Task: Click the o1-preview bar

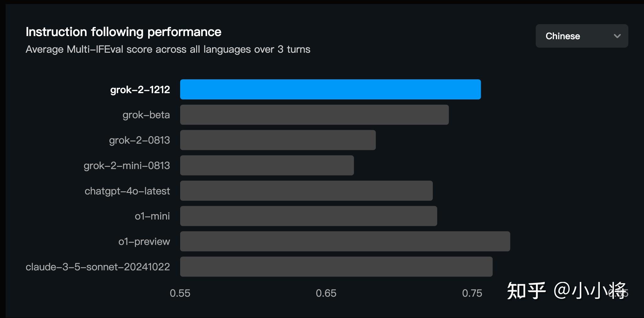Action: [345, 241]
